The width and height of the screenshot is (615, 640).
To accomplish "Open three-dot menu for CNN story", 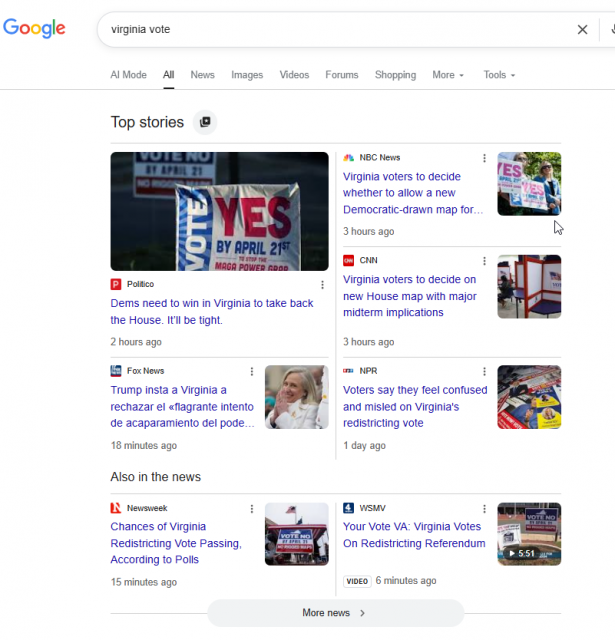I will (485, 261).
